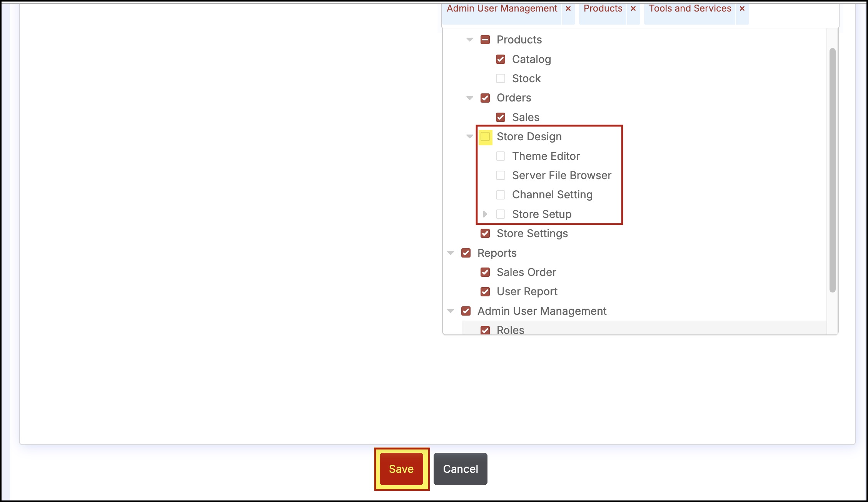Image resolution: width=868 pixels, height=502 pixels.
Task: Toggle the partially selected Products checkbox
Action: pos(485,40)
